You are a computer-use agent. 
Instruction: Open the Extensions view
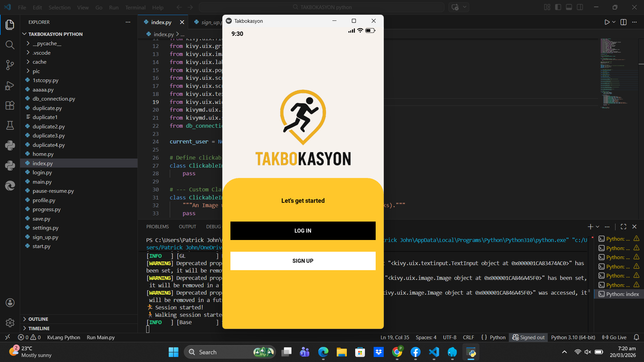pyautogui.click(x=10, y=105)
